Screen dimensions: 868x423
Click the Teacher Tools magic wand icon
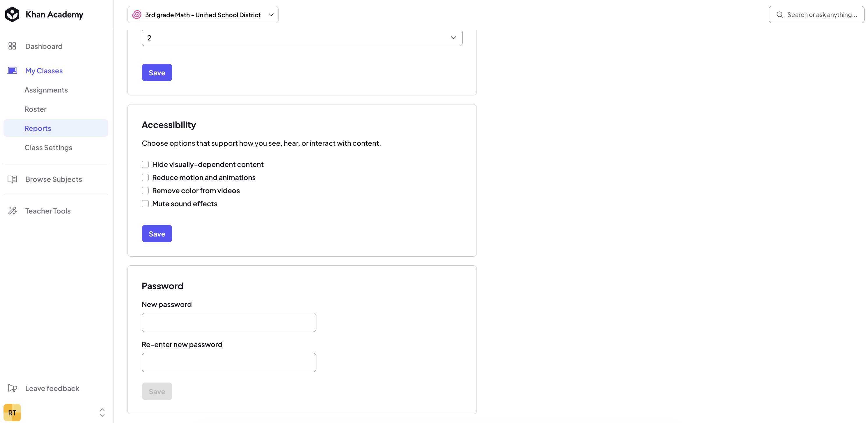pyautogui.click(x=13, y=211)
